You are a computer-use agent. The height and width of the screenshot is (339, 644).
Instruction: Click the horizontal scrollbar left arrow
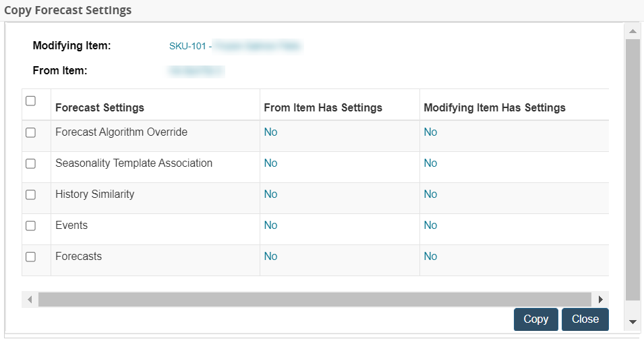[29, 299]
